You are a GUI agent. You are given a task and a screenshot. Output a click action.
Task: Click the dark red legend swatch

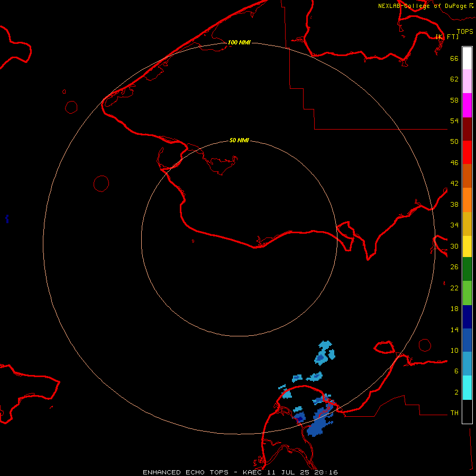(467, 129)
